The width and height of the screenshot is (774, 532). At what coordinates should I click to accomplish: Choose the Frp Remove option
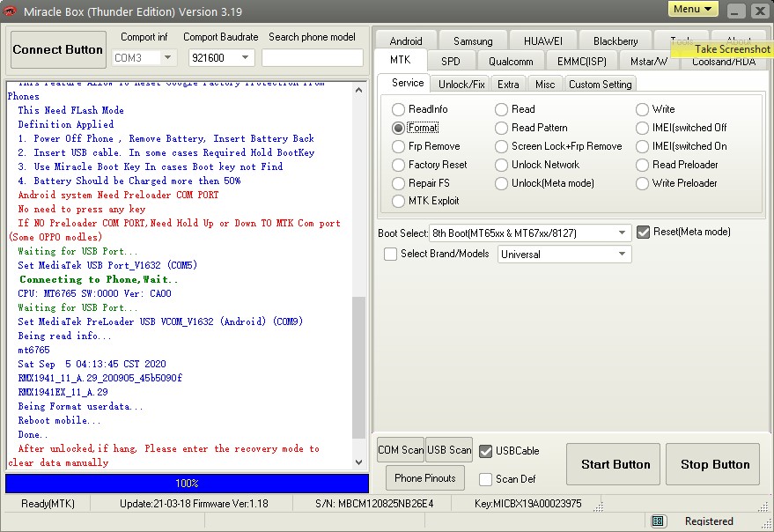398,146
